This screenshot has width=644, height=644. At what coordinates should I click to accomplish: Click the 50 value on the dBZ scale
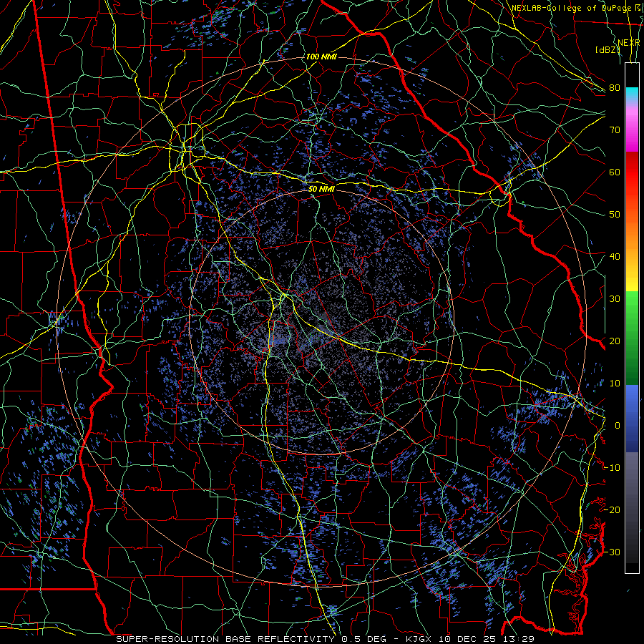click(x=615, y=215)
